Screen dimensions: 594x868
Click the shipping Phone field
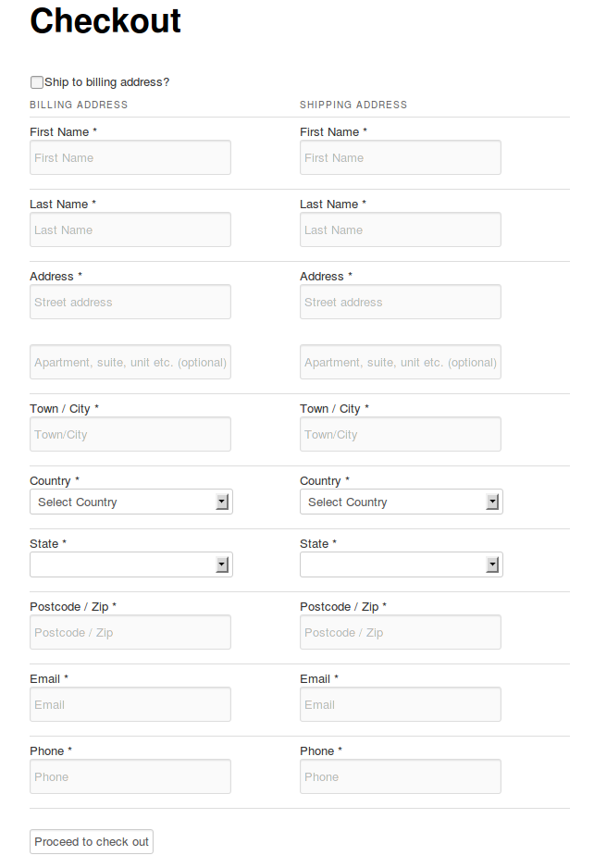[x=400, y=776]
